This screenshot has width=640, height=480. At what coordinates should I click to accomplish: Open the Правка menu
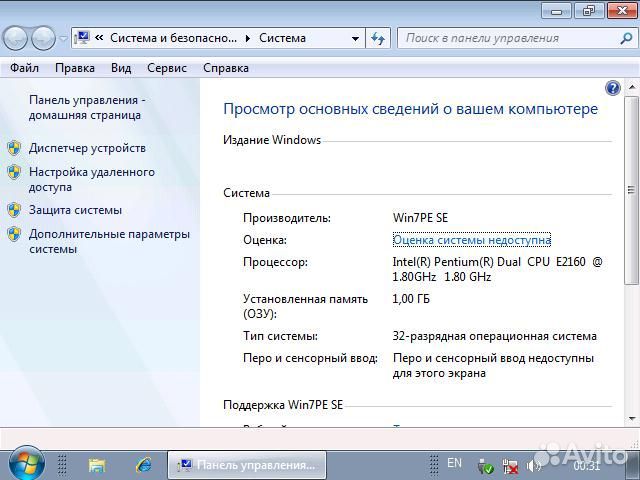[75, 68]
